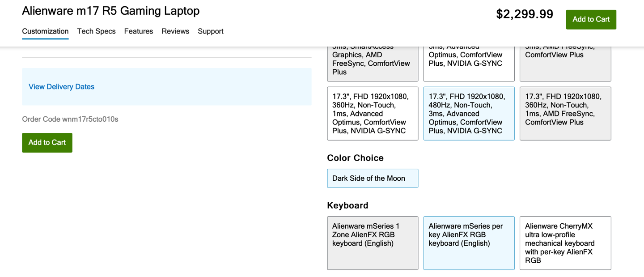
Task: Click the Keyboard section heading
Action: tap(347, 206)
